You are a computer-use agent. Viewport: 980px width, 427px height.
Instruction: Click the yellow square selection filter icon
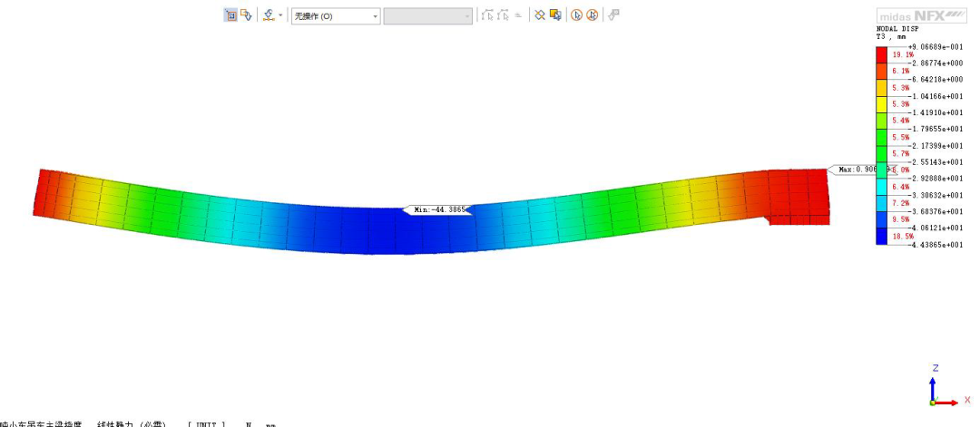pos(555,15)
